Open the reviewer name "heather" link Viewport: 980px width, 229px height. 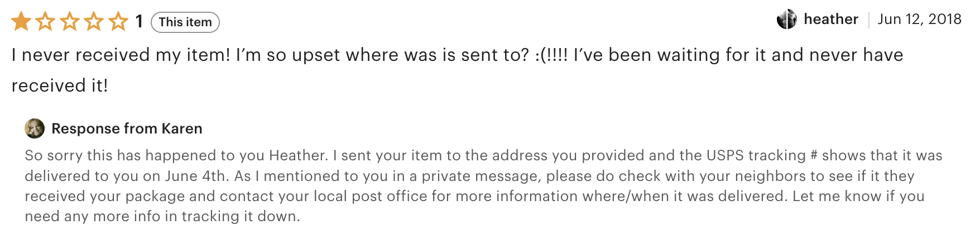tap(830, 20)
